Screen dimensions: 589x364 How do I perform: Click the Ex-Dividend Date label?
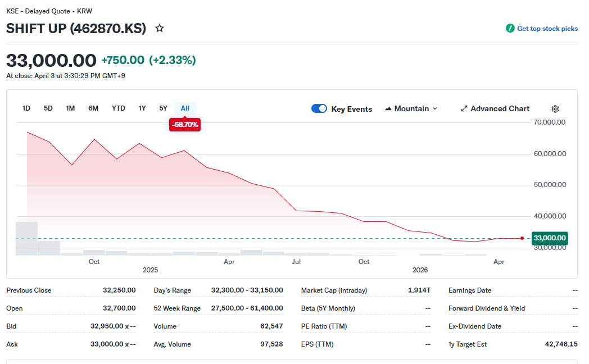(475, 326)
